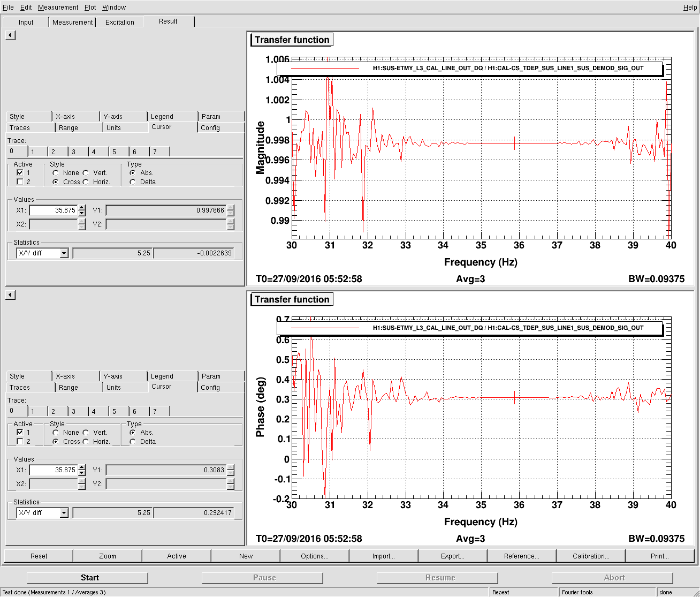Increment or decrement X1 spinner in upper cursor panel
This screenshot has height=597, width=700.
(x=81, y=210)
